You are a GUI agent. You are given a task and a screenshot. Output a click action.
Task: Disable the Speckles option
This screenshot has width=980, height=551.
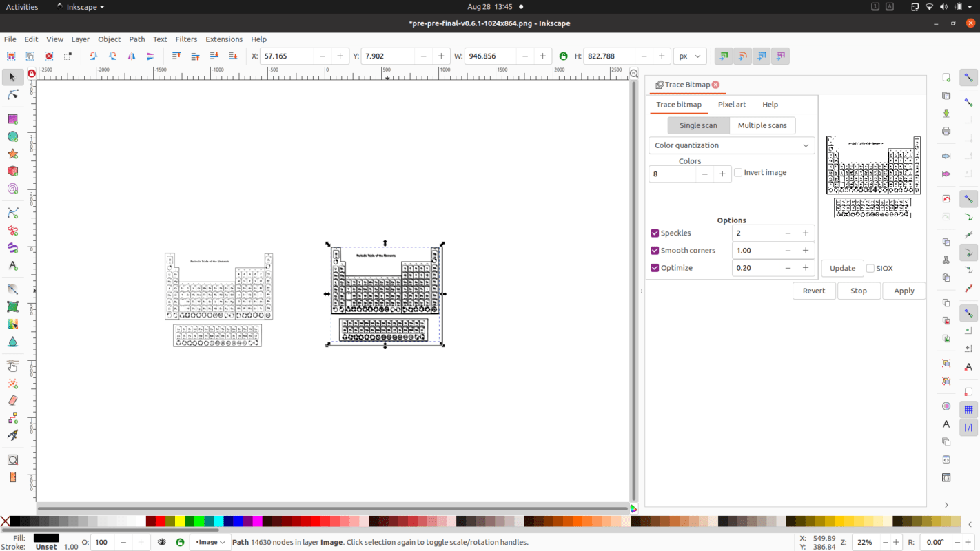click(655, 233)
